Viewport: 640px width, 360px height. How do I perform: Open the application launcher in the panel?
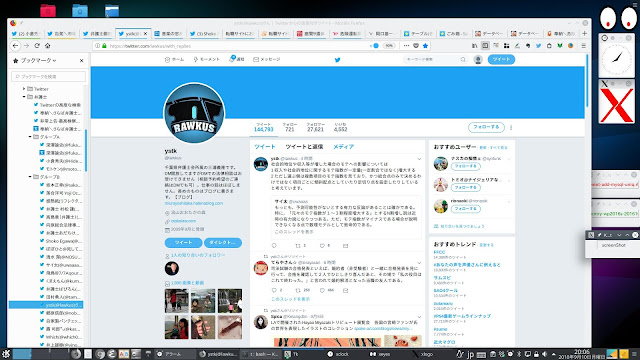click(x=5, y=354)
